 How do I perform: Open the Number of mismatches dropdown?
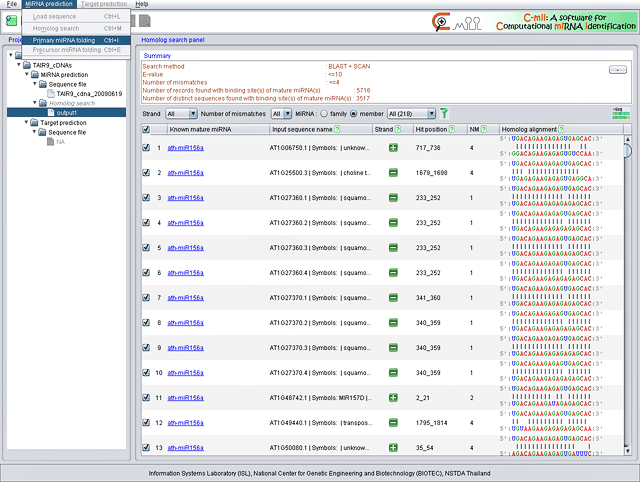(282, 114)
